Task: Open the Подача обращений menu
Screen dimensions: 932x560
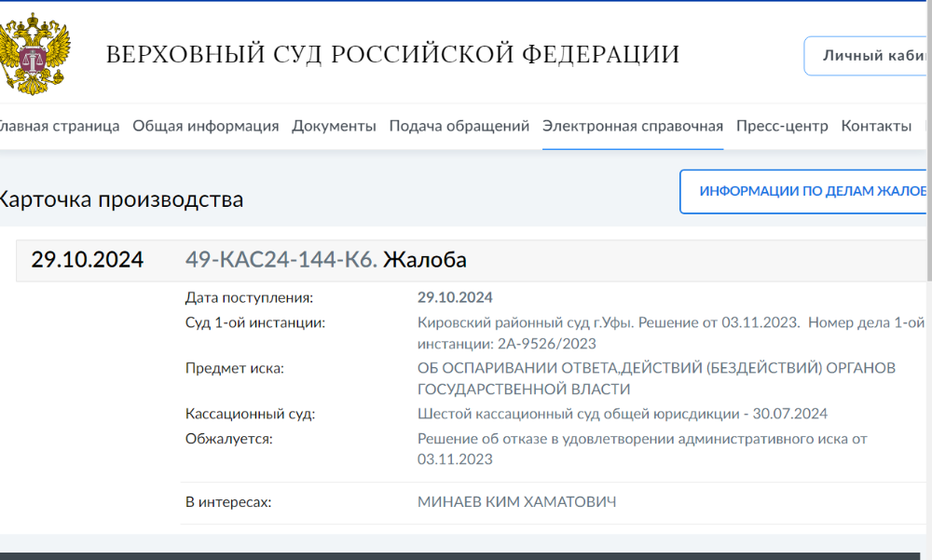Action: [459, 126]
